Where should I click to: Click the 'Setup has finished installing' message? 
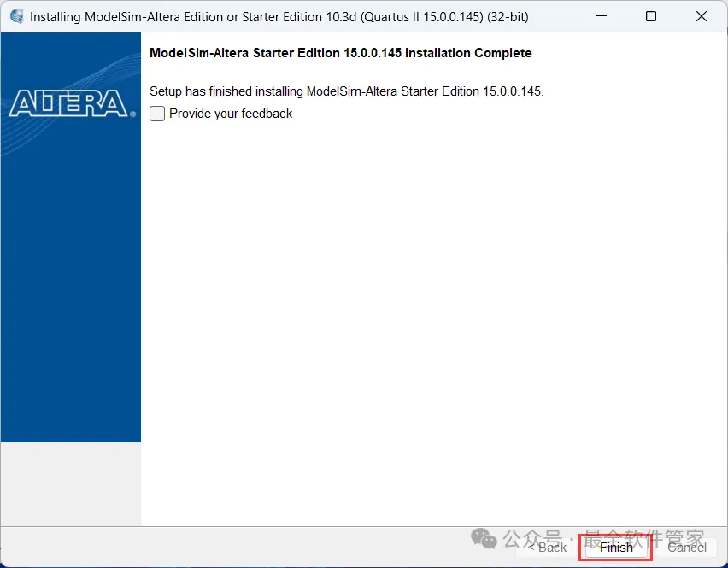click(x=346, y=91)
